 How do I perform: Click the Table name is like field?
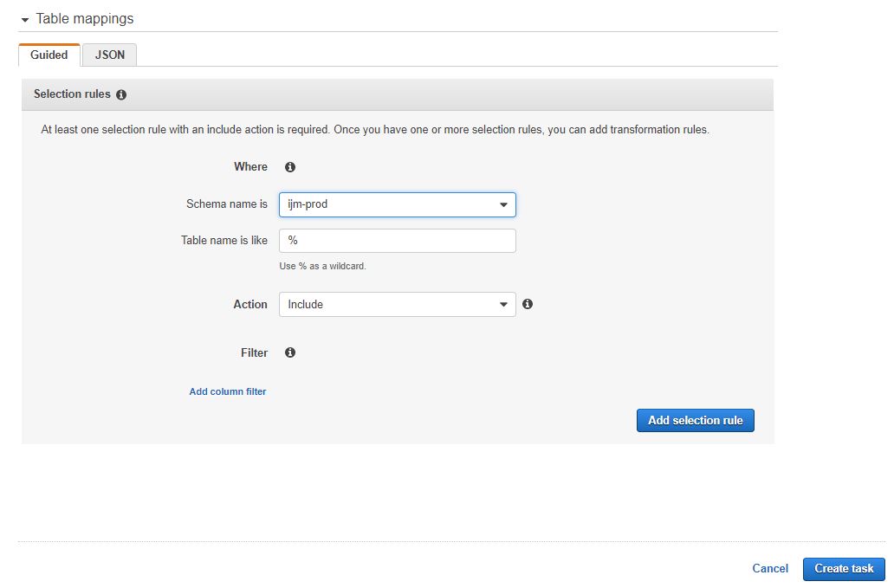[x=398, y=241]
